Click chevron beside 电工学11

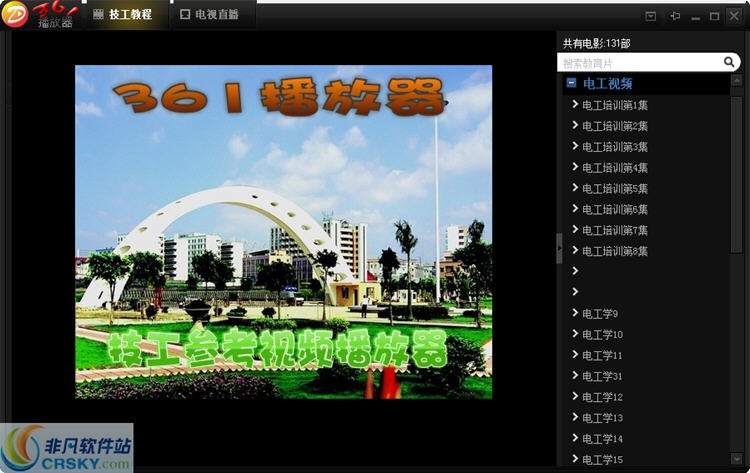(575, 354)
